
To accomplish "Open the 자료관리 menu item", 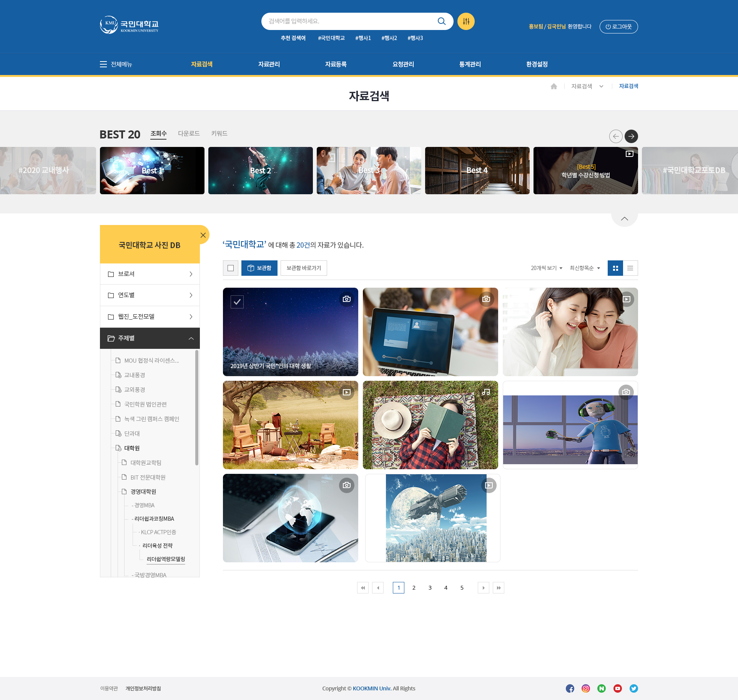I will pos(269,64).
